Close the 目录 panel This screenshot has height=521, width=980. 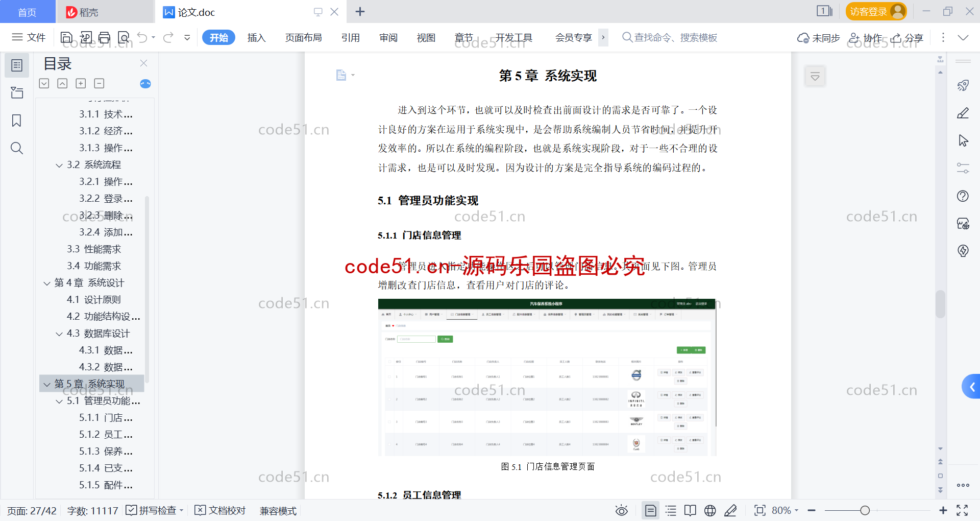[143, 63]
